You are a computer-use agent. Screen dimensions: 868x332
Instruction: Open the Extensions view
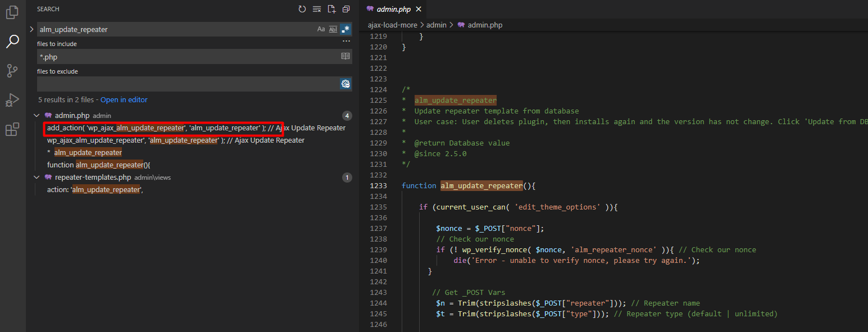tap(12, 130)
